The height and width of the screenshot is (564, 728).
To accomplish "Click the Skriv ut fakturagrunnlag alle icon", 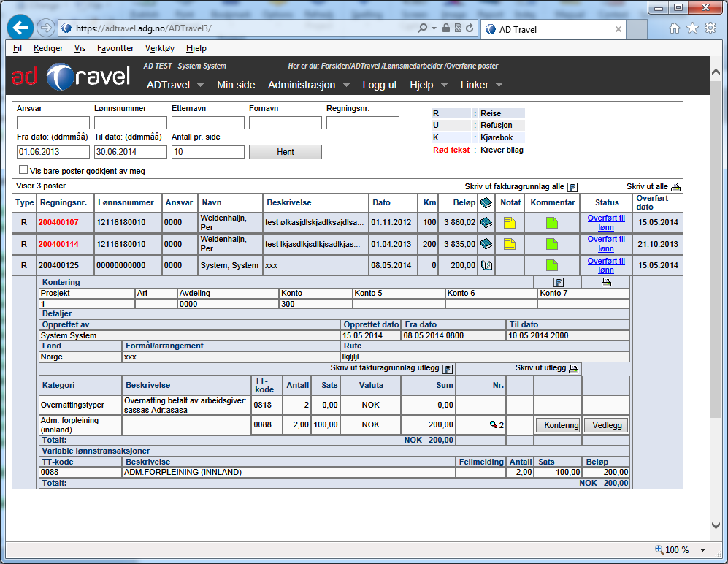I will pos(572,187).
